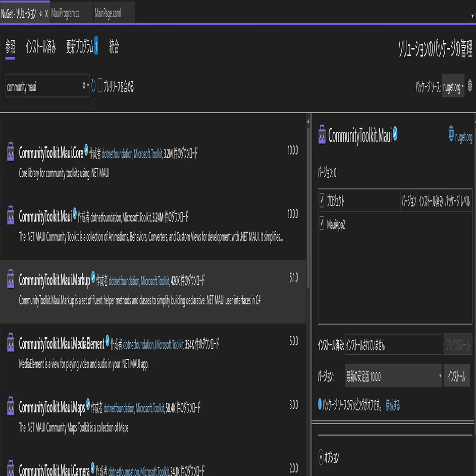Click the CommunityToolkit.Maui.Camera package icon
The height and width of the screenshot is (476, 476).
11,468
